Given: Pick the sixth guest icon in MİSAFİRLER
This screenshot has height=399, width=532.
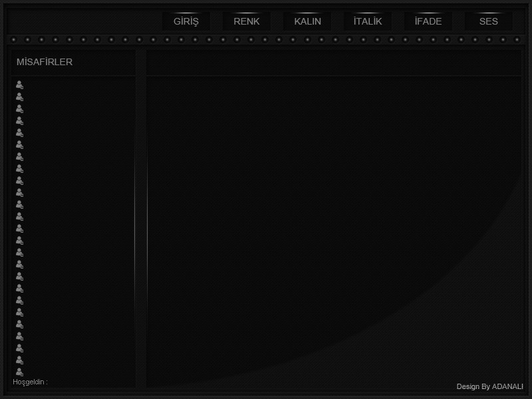Looking at the screenshot, I should pyautogui.click(x=19, y=145).
